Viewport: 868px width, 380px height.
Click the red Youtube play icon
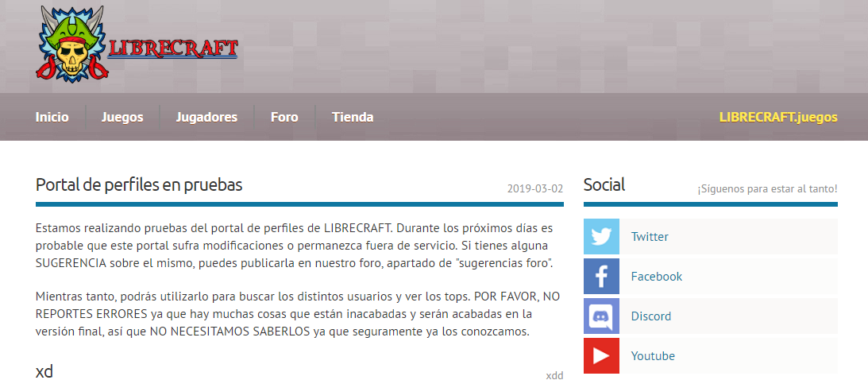pyautogui.click(x=601, y=356)
